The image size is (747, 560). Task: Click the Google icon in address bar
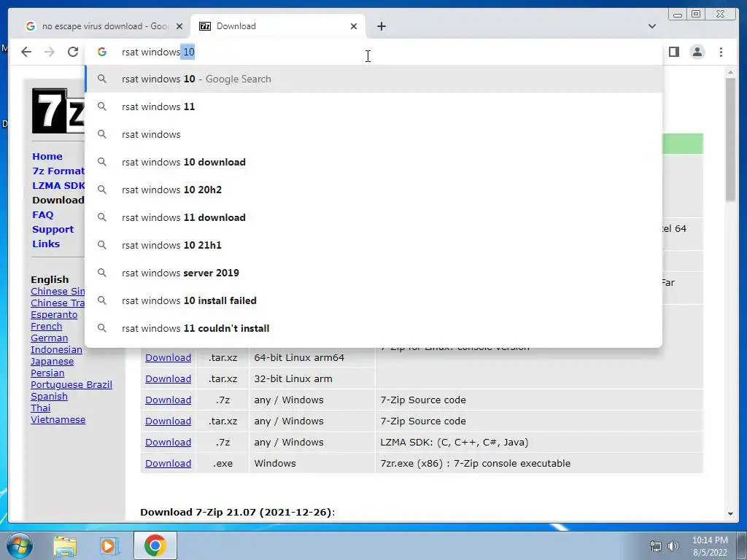click(102, 52)
